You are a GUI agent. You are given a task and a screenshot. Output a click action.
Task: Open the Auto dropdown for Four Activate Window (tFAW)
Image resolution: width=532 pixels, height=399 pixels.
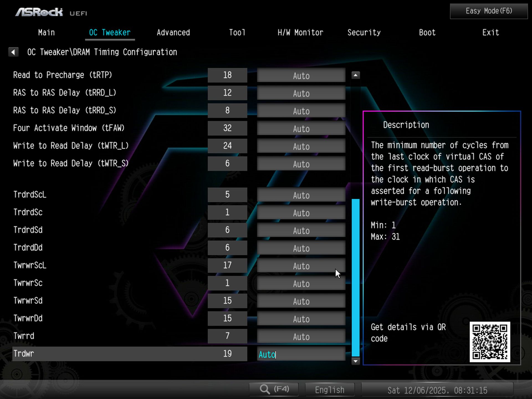tap(301, 129)
